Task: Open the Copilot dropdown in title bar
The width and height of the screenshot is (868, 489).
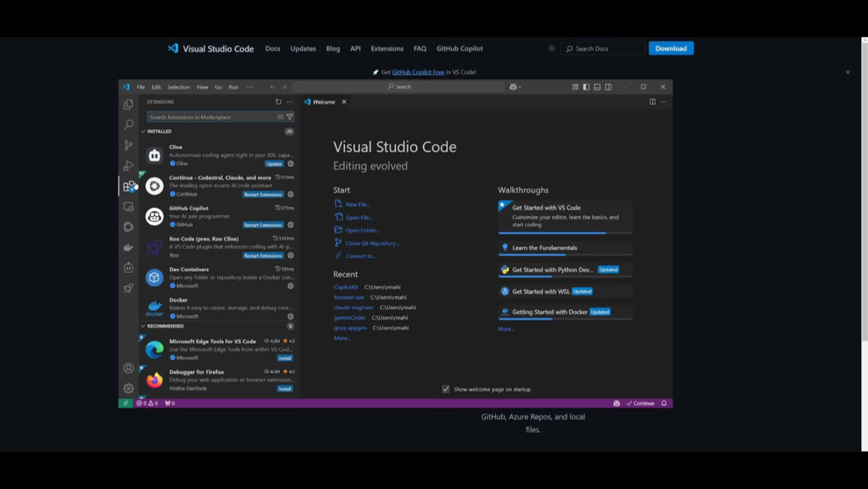Action: pyautogui.click(x=515, y=87)
